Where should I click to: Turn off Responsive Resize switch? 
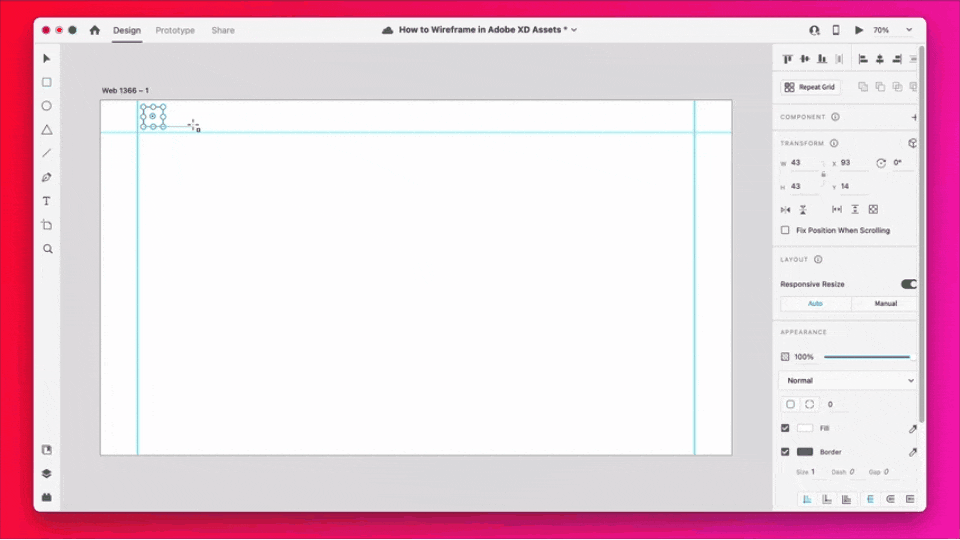(x=909, y=284)
